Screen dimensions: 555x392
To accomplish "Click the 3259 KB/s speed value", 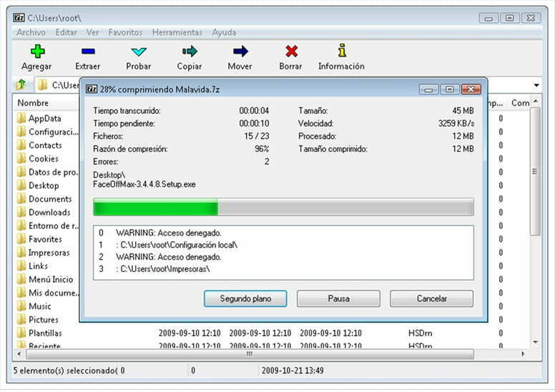I will [x=456, y=123].
